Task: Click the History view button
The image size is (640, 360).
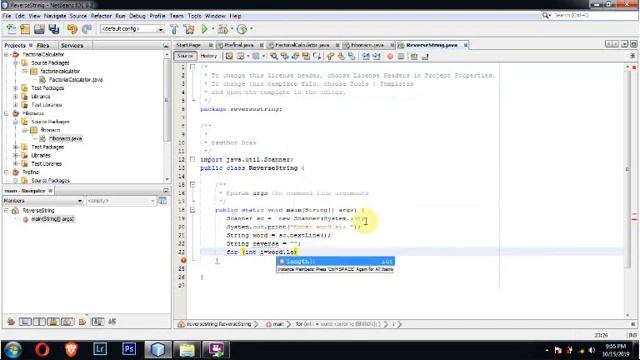Action: 209,56
